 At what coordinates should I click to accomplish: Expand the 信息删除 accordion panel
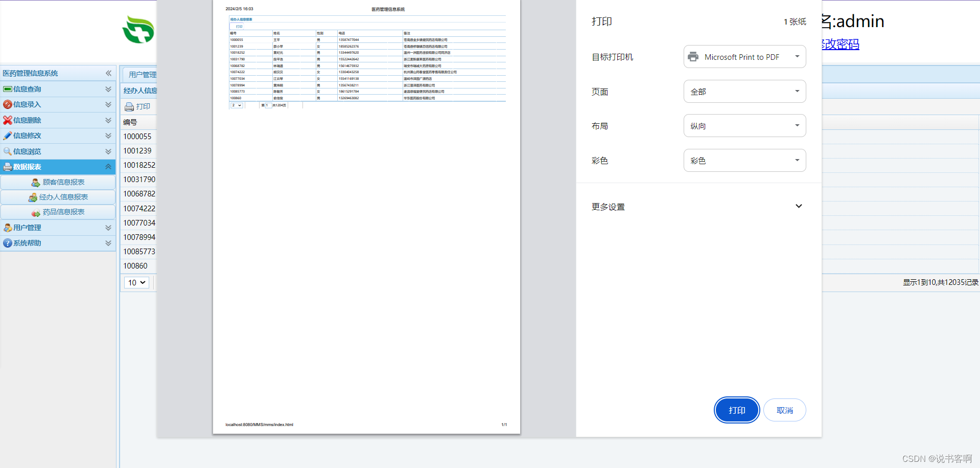click(108, 120)
